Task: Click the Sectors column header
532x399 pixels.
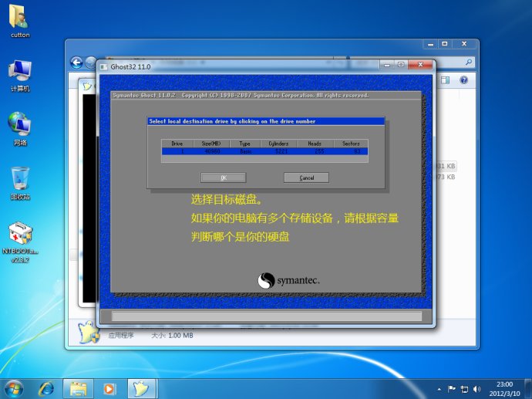Action: 351,144
